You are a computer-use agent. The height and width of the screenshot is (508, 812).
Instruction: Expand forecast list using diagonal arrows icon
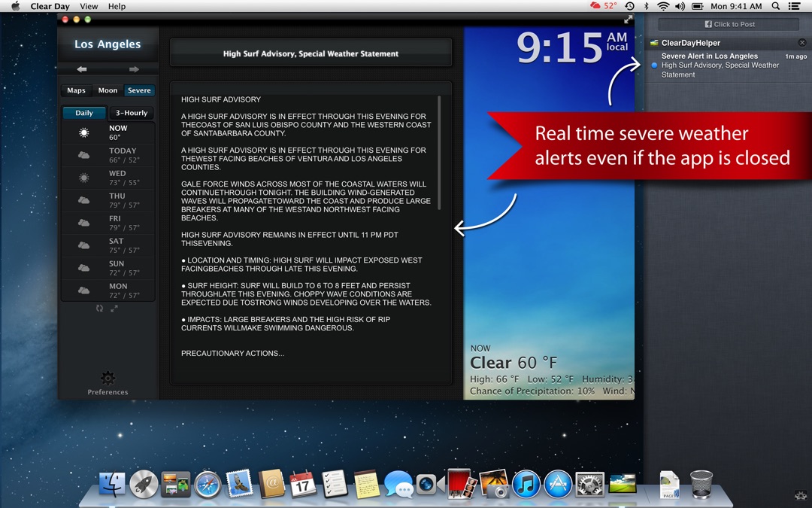click(114, 309)
